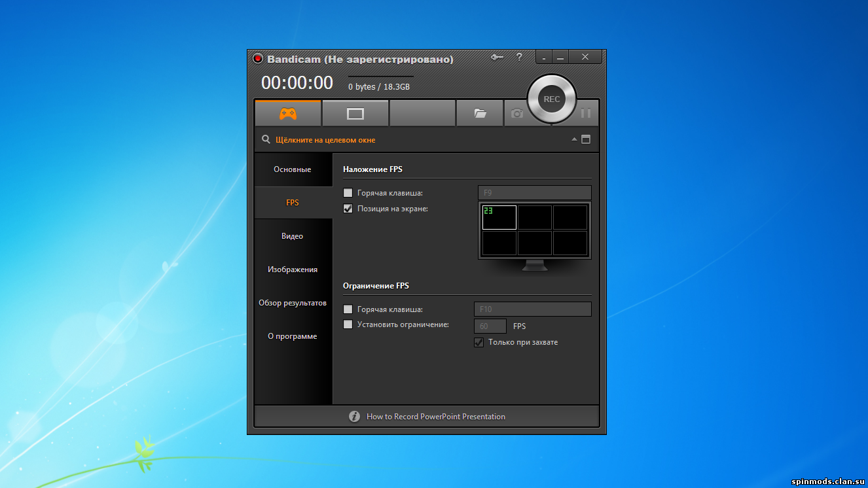
Task: Click the F9 hotkey field
Action: (x=535, y=193)
